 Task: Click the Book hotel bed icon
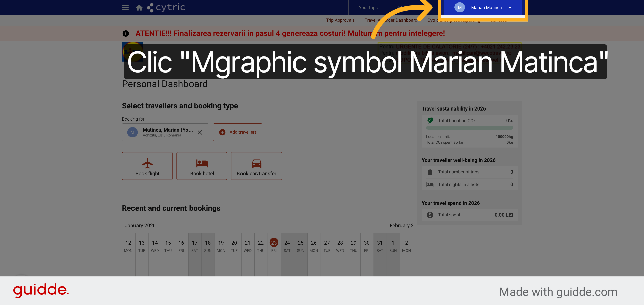(x=202, y=163)
